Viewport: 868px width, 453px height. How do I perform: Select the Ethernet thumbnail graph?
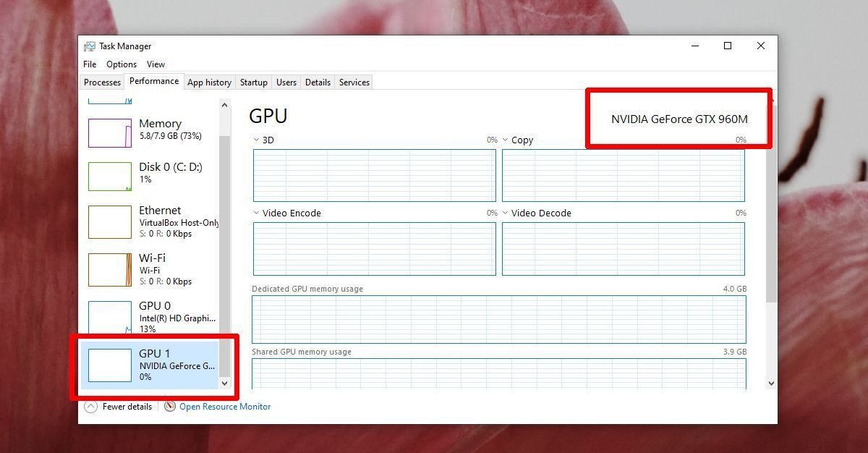coord(110,222)
